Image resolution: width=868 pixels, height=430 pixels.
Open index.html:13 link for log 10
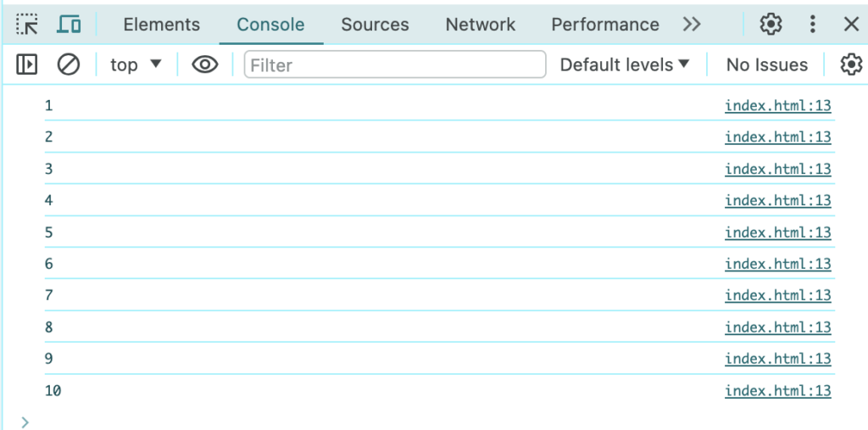coord(777,391)
